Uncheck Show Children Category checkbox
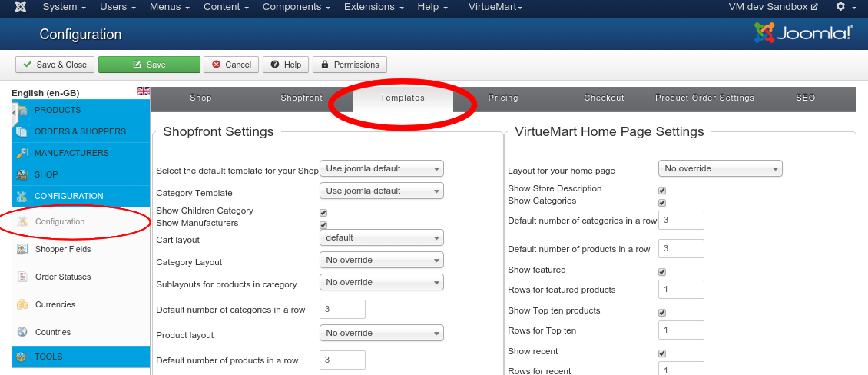Screen dimensions: 868x375 point(323,213)
